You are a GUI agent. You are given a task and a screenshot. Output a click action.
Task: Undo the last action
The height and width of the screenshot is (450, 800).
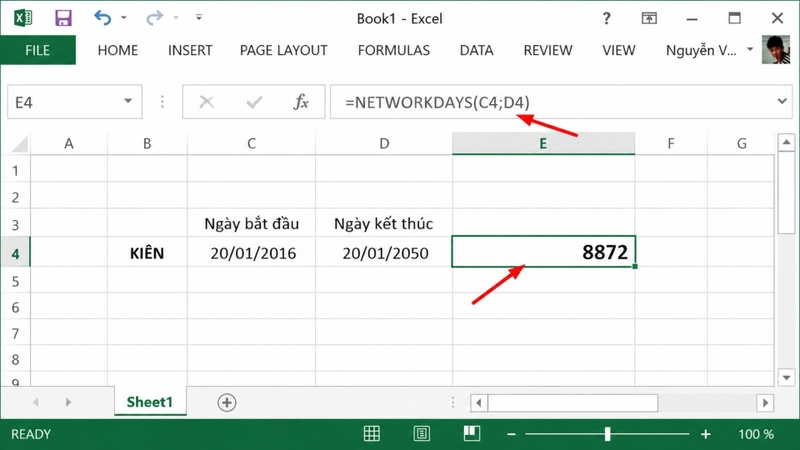(103, 18)
